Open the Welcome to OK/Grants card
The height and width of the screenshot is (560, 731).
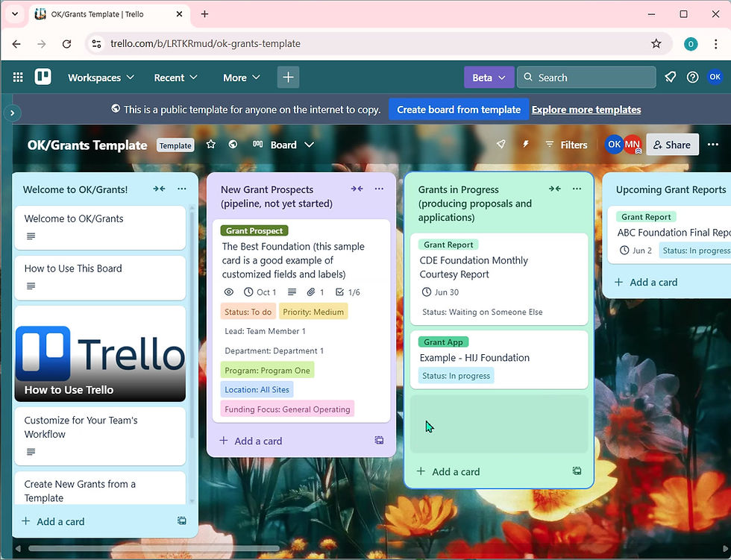100,227
